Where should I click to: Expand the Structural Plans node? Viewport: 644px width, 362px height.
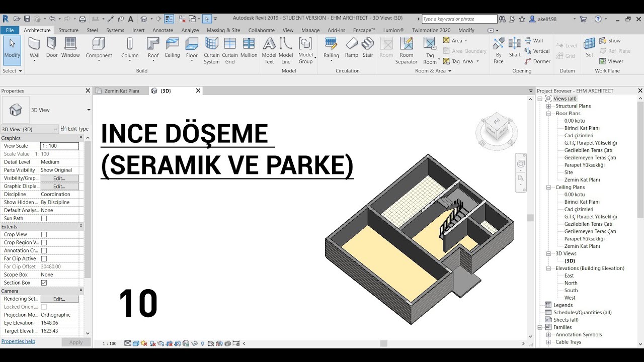[548, 106]
